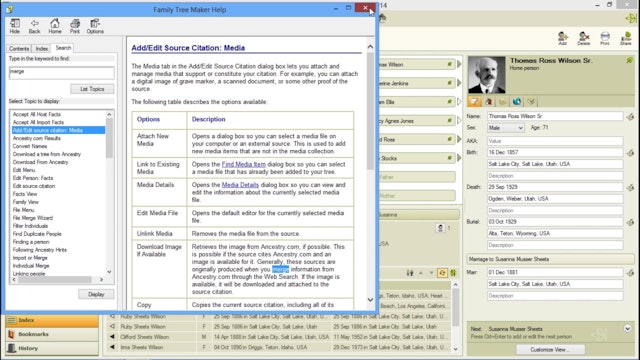The image size is (640, 360).
Task: Open the Index panel in left sidebar
Action: pyautogui.click(x=52, y=320)
